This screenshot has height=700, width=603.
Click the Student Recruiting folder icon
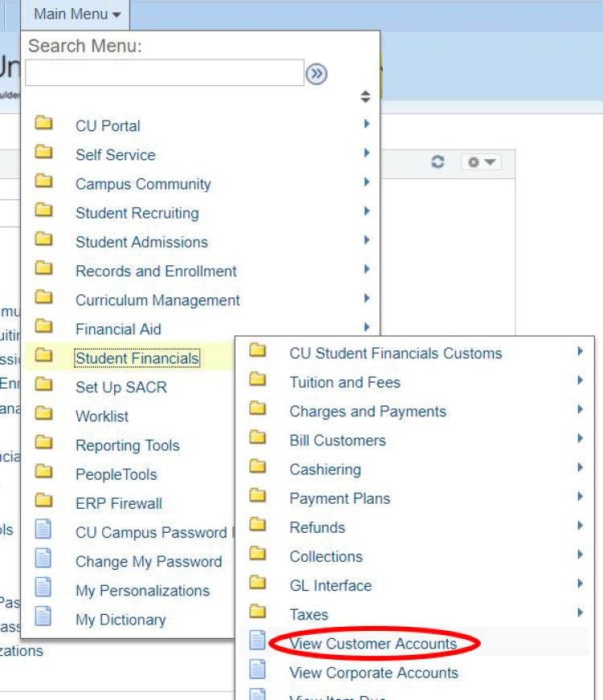(x=43, y=210)
